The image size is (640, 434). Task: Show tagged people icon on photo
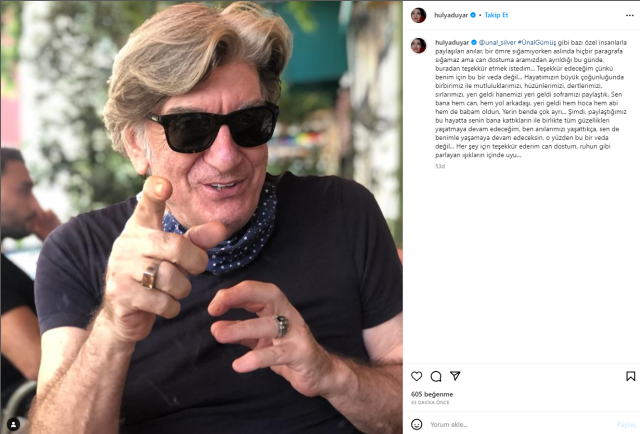[13, 424]
